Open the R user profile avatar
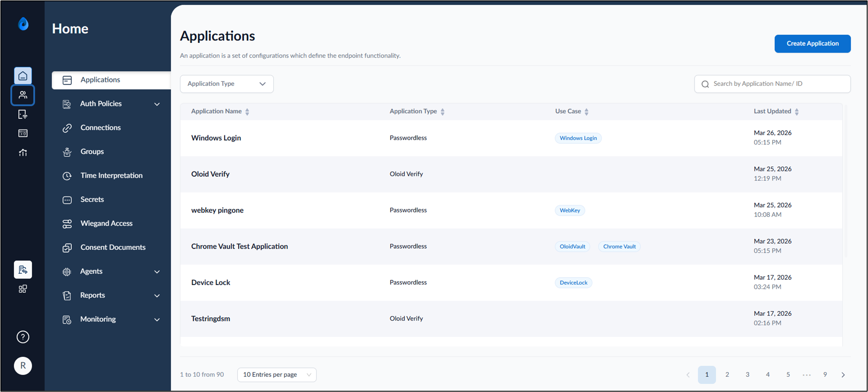 (x=23, y=366)
